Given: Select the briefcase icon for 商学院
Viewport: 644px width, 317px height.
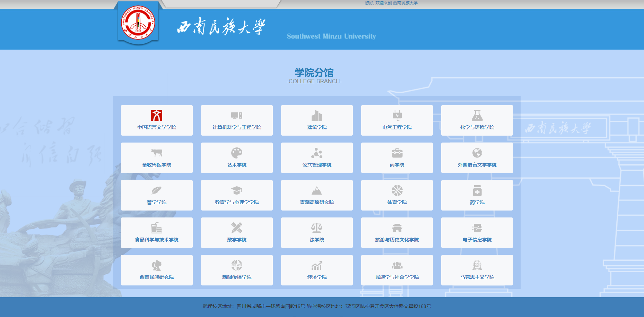Looking at the screenshot, I should coord(397,153).
